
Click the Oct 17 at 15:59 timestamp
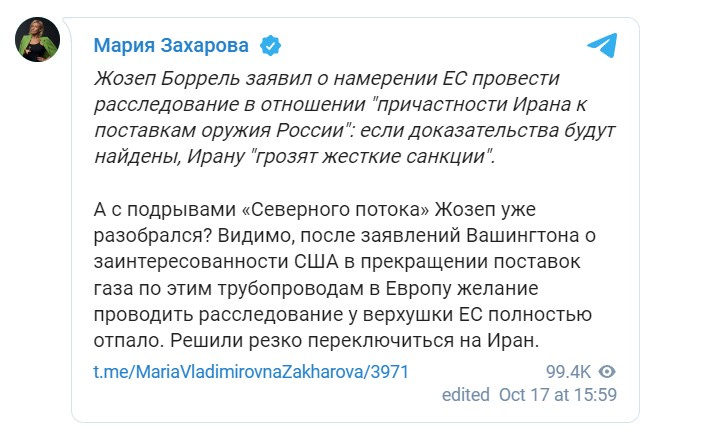pos(557,394)
